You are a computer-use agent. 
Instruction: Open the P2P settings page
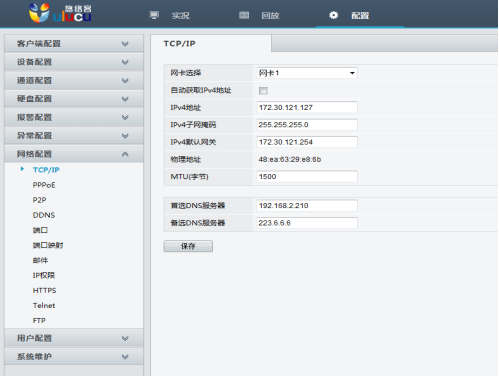[x=39, y=200]
